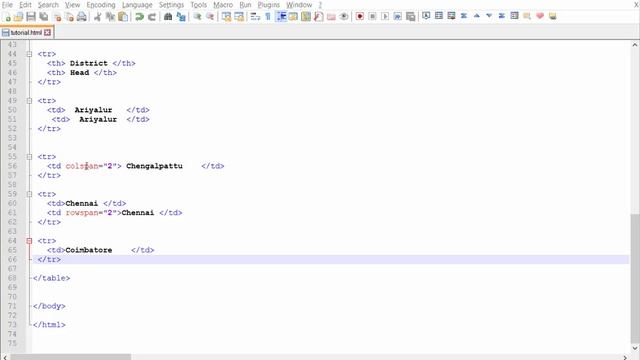640x360 pixels.
Task: Open the Search menu
Action: (48, 5)
